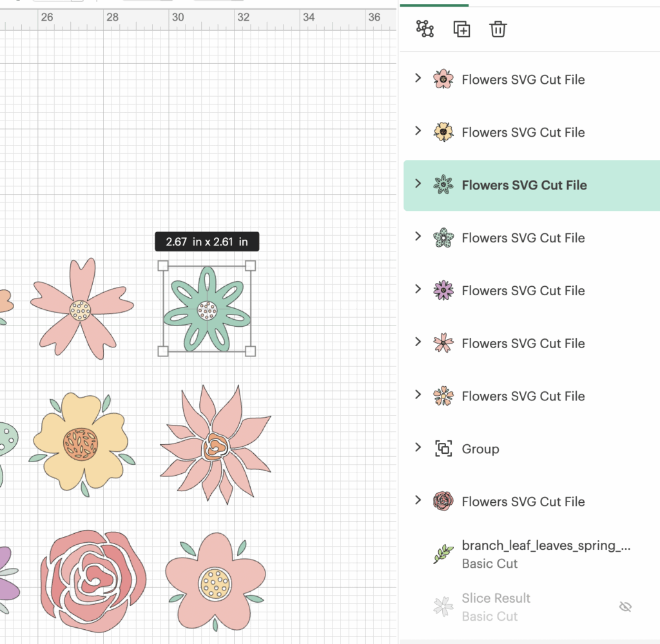Click the purple flower layer thumbnail

point(443,290)
